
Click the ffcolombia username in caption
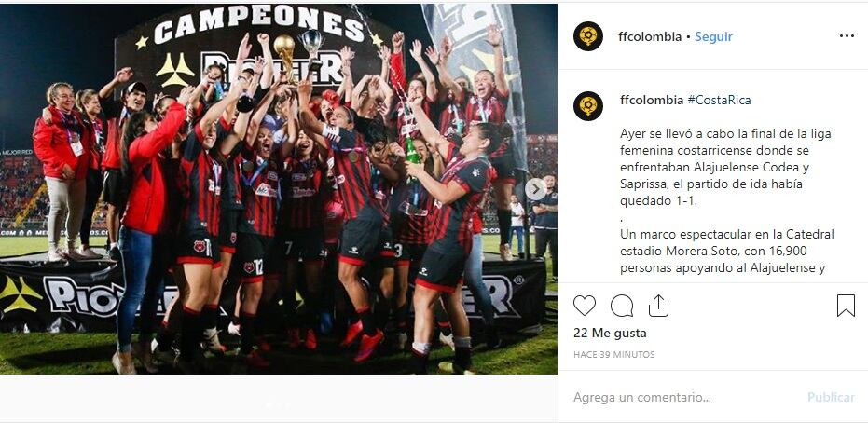point(652,100)
